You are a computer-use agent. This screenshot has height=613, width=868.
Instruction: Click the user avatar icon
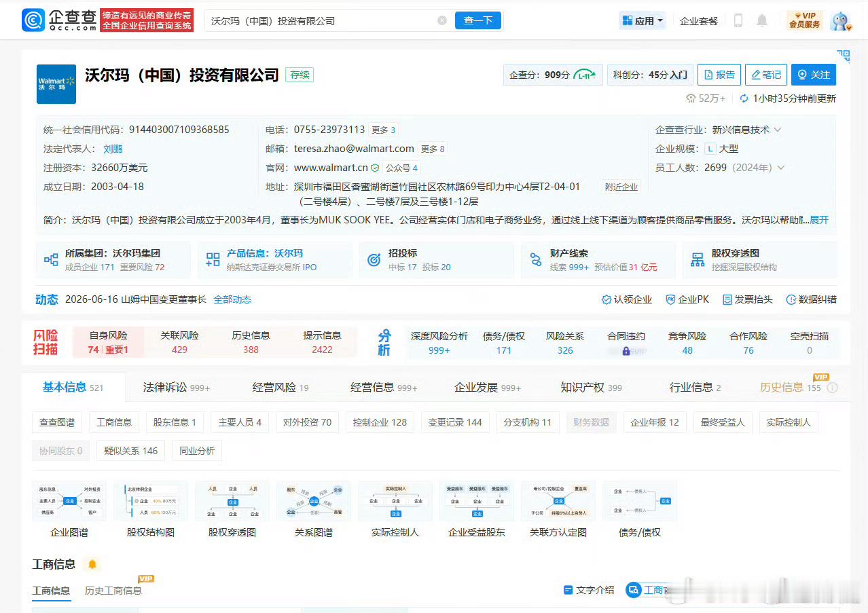click(x=841, y=21)
